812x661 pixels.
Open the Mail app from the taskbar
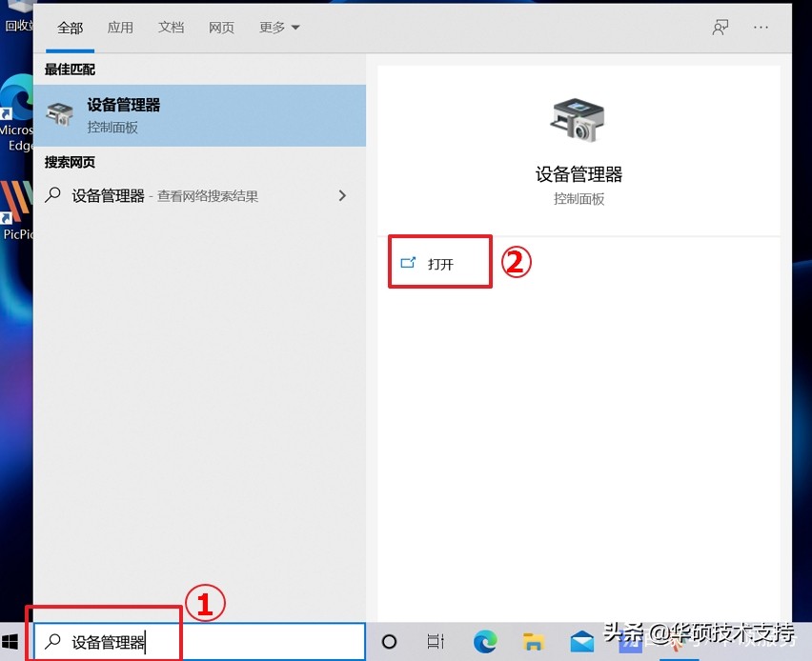[582, 642]
